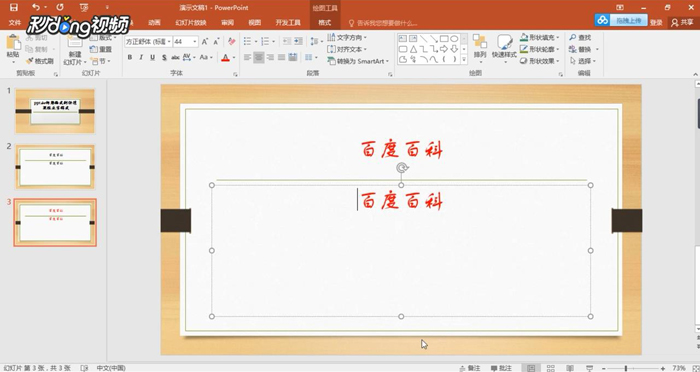Viewport: 700px width, 372px height.
Task: Select the Line shape from the gallery
Action: (423, 39)
